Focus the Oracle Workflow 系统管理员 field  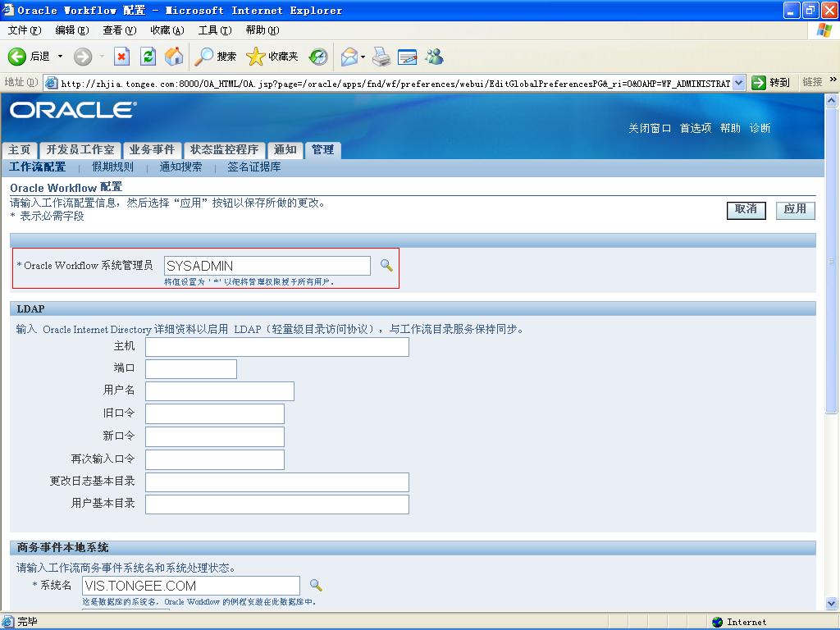tap(267, 266)
